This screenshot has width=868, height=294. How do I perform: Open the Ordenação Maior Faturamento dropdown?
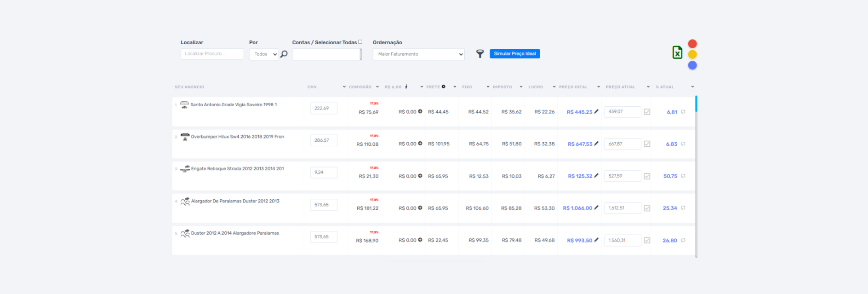[x=418, y=54]
